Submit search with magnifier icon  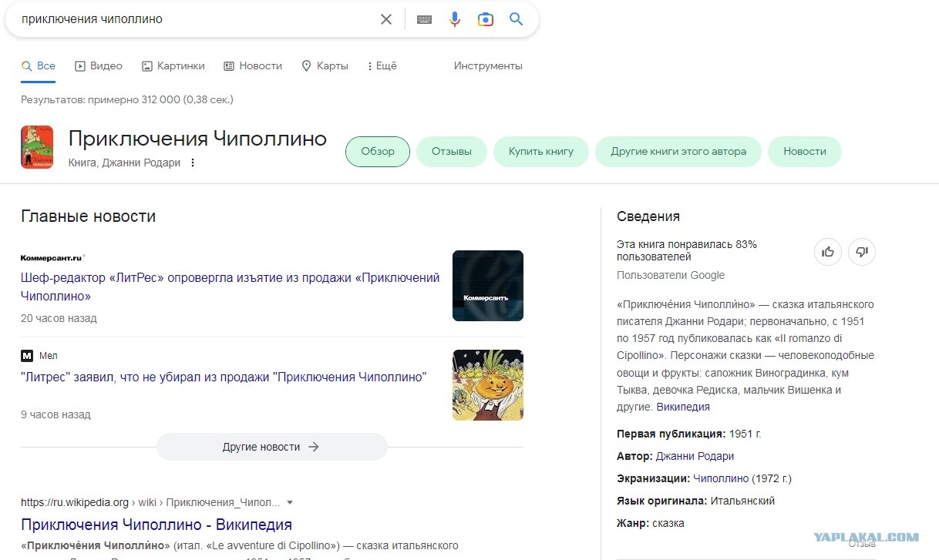pos(516,19)
